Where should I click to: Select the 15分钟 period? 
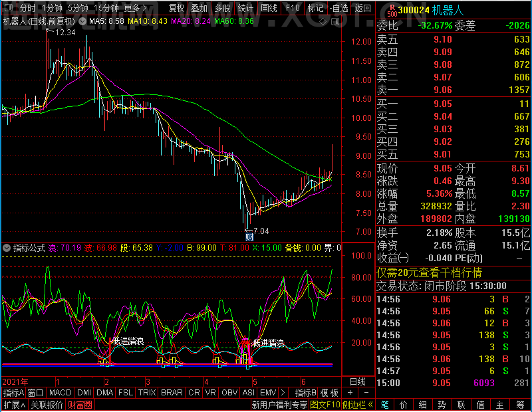click(x=106, y=8)
